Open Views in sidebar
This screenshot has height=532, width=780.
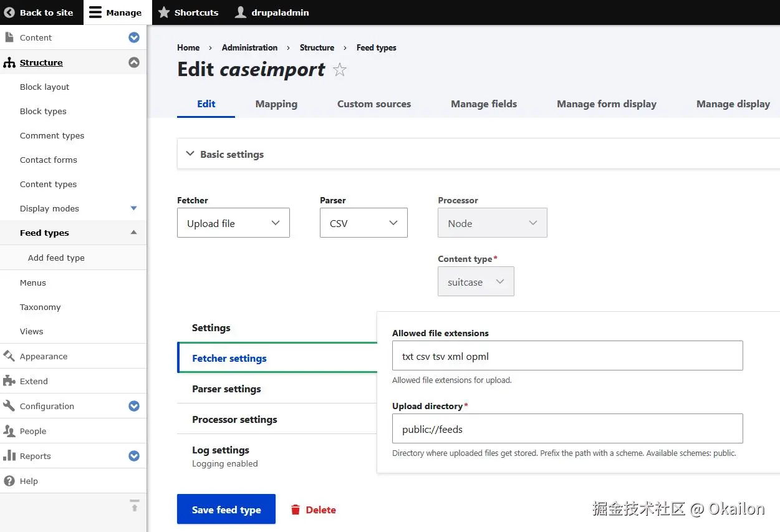click(x=32, y=331)
